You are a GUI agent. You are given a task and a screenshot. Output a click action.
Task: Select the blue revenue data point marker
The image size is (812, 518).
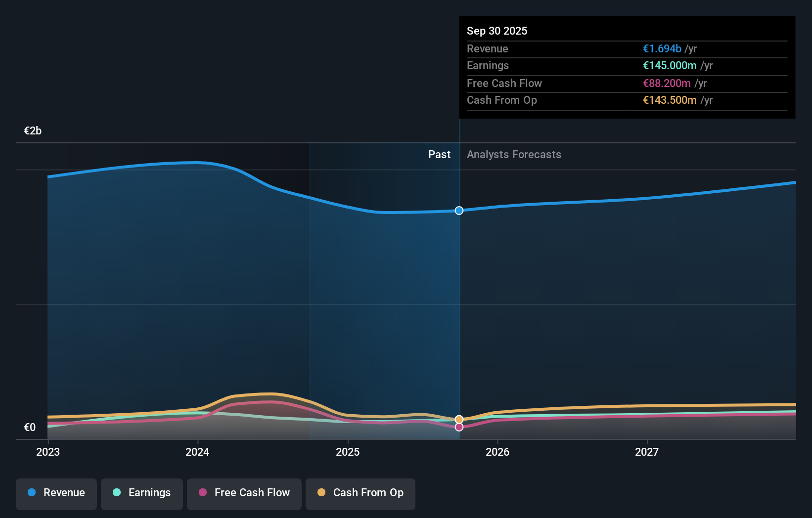(459, 210)
